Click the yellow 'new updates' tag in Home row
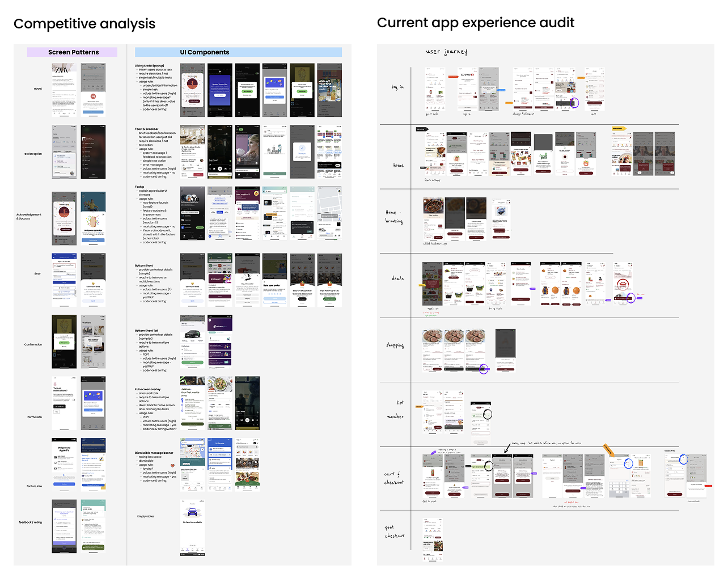The height and width of the screenshot is (578, 728). [618, 129]
